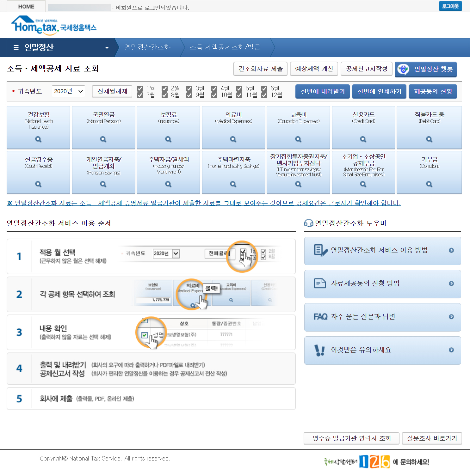Click 영수증 발급기관 연락처 조회 button
Viewport: 470px width, 476px height.
351,438
